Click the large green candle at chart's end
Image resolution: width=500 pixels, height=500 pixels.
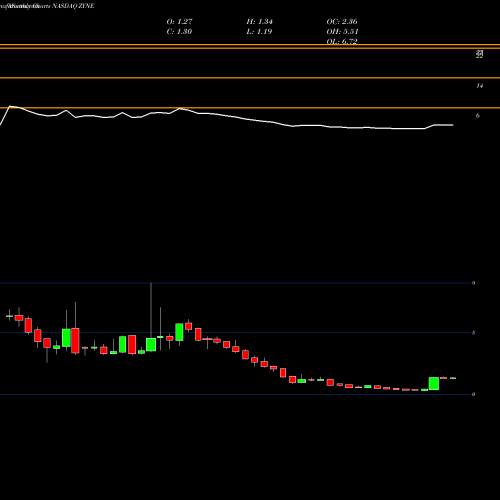[434, 383]
